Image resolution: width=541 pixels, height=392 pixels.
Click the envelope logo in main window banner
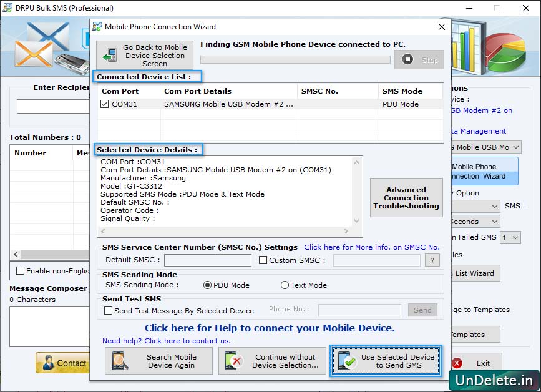(41, 44)
